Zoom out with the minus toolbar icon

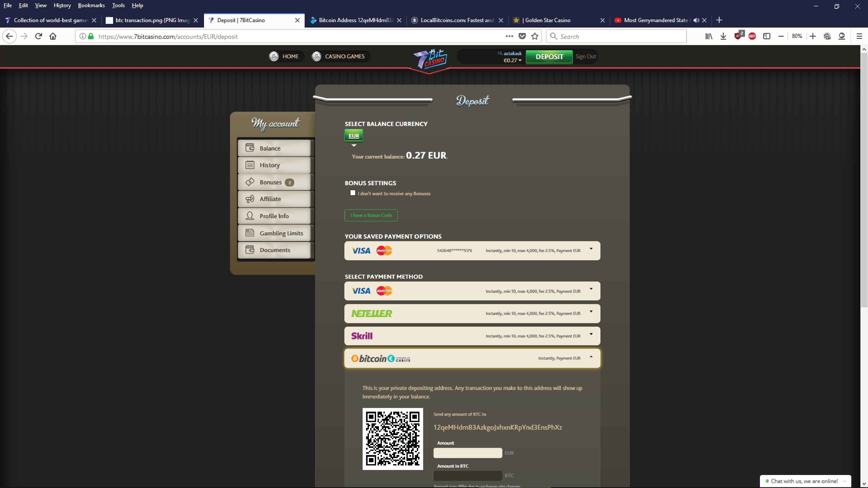point(781,36)
